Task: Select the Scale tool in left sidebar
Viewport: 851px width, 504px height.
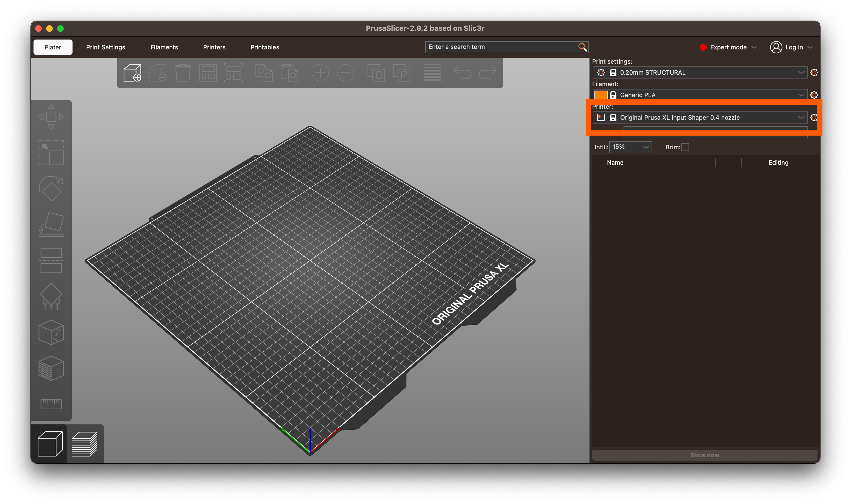Action: (51, 153)
